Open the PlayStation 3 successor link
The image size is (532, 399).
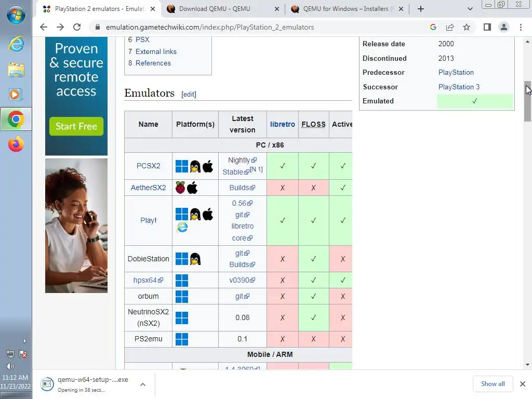coord(459,87)
